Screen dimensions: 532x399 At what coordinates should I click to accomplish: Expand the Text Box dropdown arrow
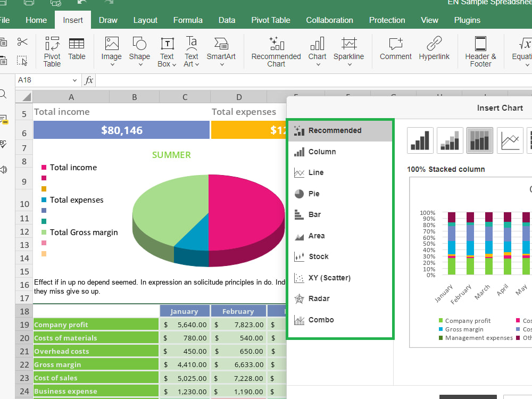pos(174,64)
